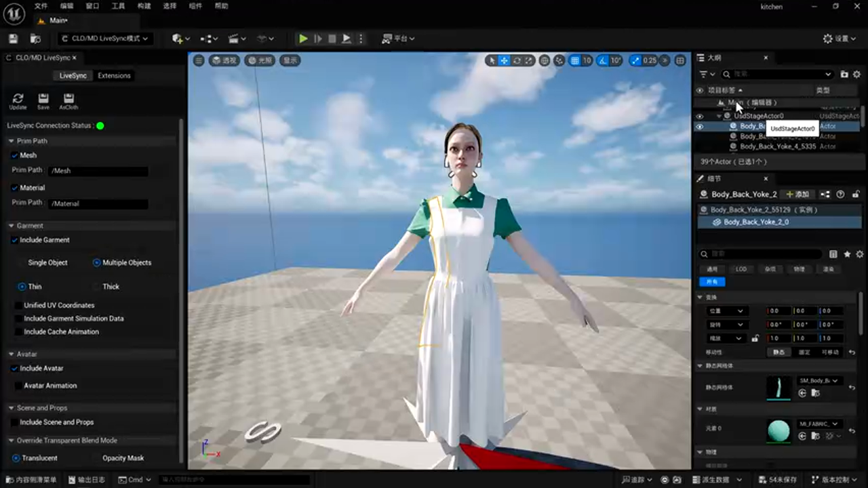Open the SM_Body static mesh dropdown
This screenshot has height=488, width=868.
pyautogui.click(x=820, y=381)
